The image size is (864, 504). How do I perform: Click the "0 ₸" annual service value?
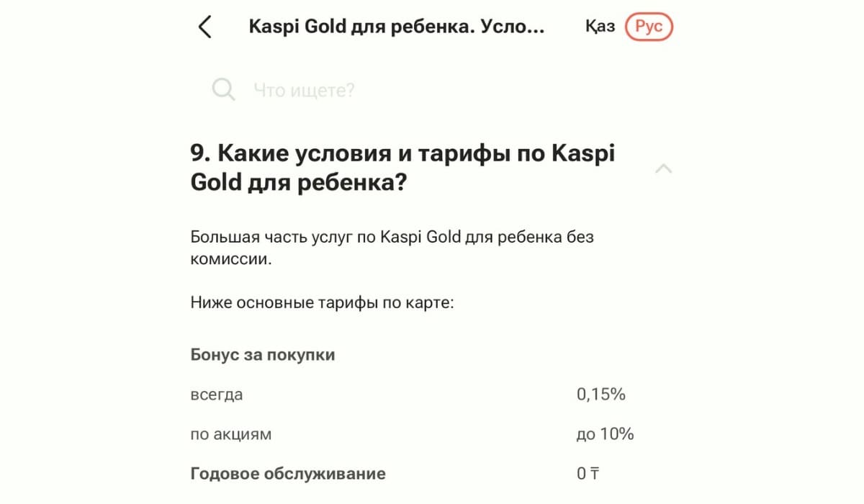point(588,474)
